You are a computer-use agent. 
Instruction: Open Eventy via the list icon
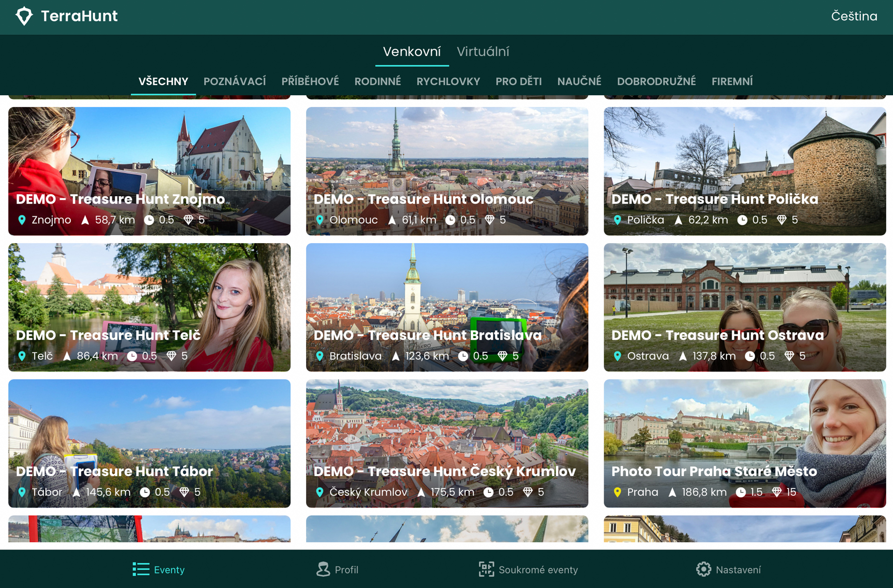click(140, 569)
